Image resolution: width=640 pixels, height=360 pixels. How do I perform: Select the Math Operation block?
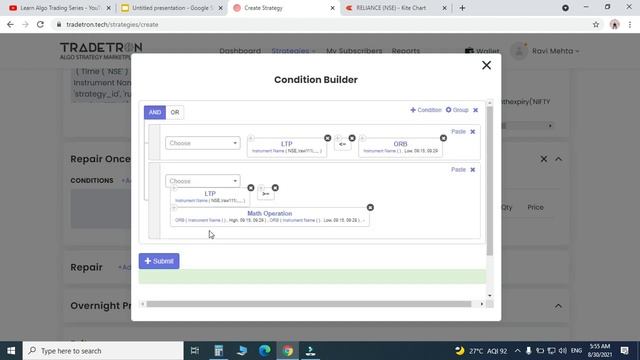click(x=270, y=217)
